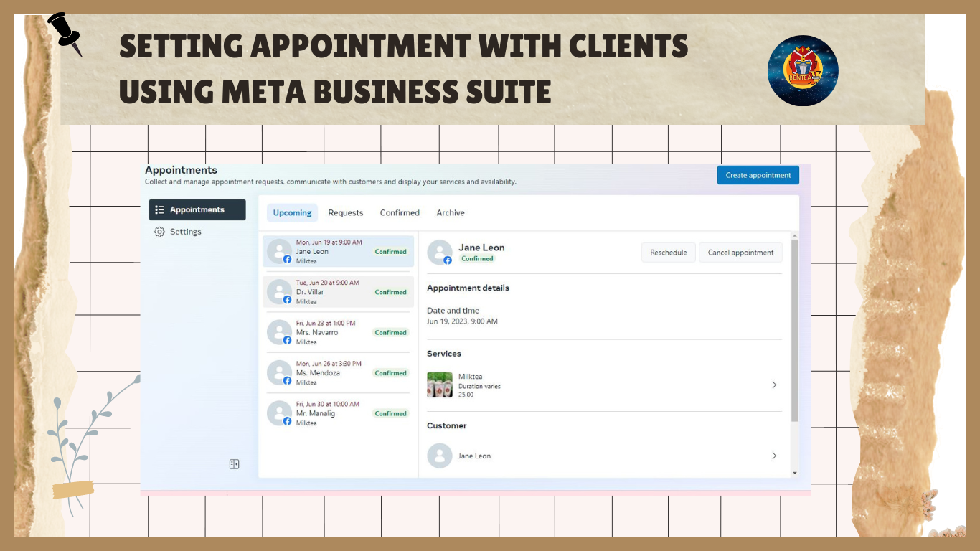Switch to the Upcoming tab
980x551 pixels.
tap(292, 212)
